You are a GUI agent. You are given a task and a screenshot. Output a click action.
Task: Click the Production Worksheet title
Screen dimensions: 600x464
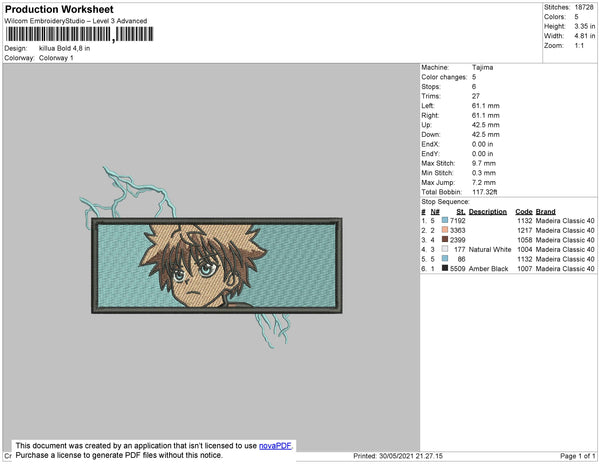[59, 9]
